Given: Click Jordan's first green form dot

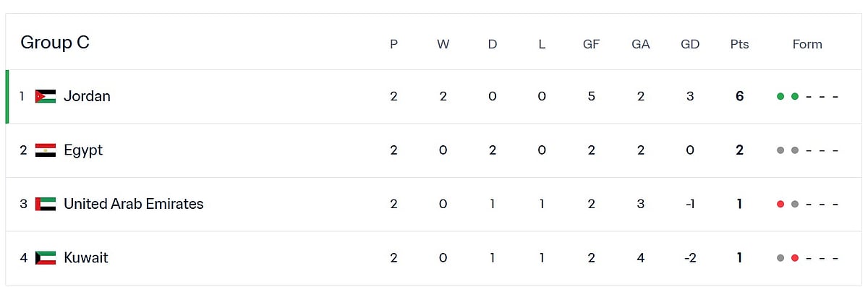Looking at the screenshot, I should pos(780,96).
